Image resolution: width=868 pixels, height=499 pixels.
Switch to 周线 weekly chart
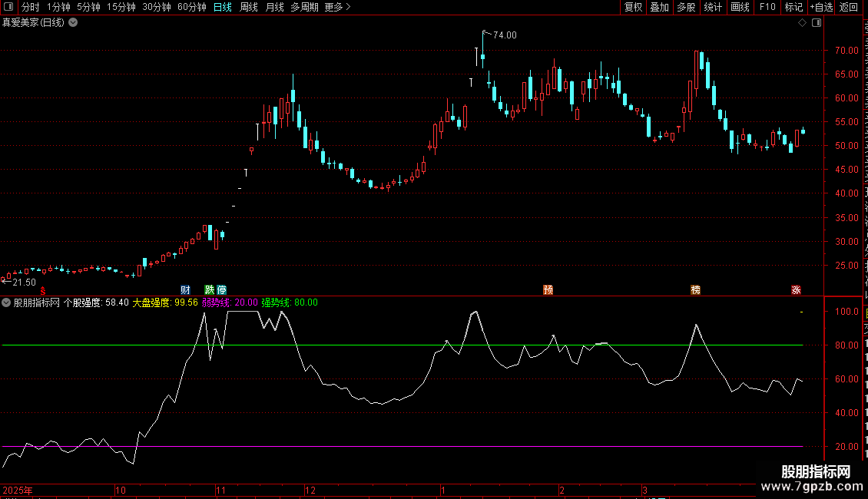tap(249, 7)
